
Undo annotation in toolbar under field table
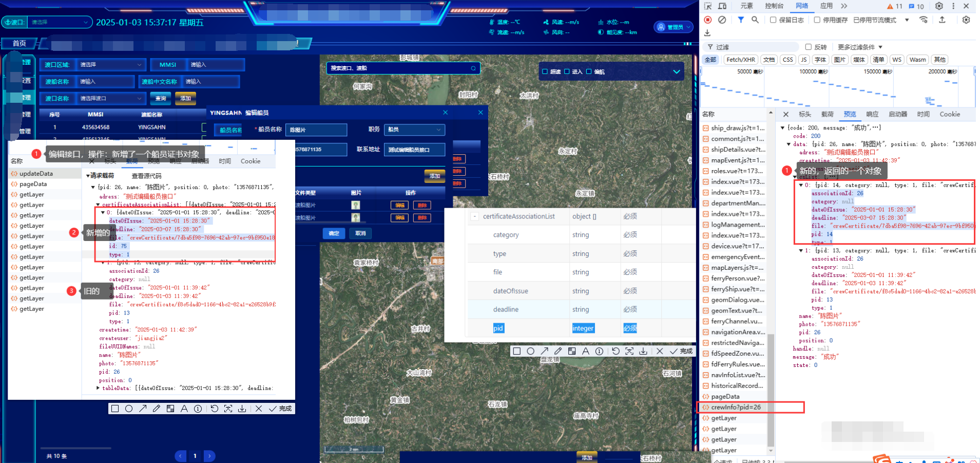point(616,351)
